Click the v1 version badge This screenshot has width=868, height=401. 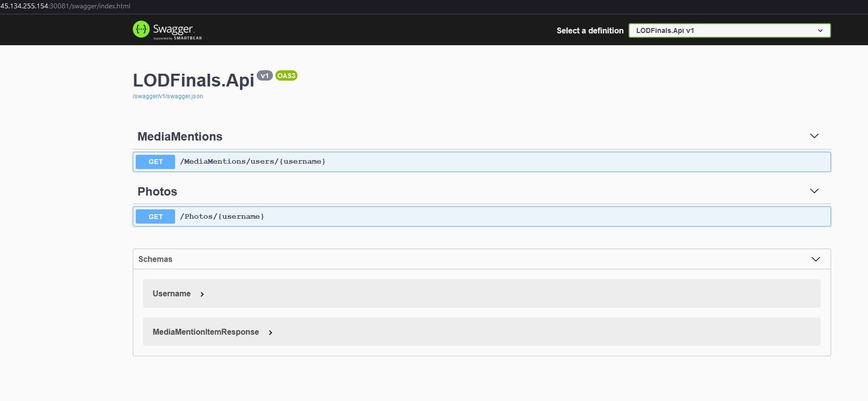tap(265, 76)
